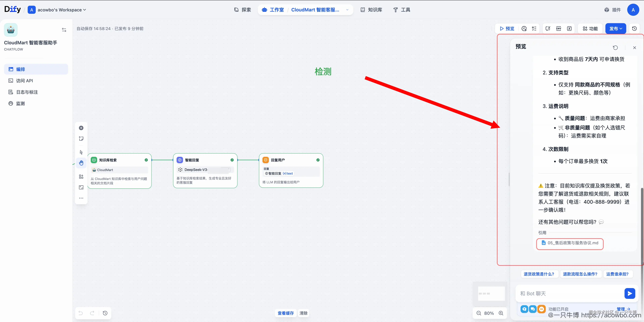This screenshot has height=322, width=644.
Task: Click the orange citation quote feature icon
Action: click(541, 309)
